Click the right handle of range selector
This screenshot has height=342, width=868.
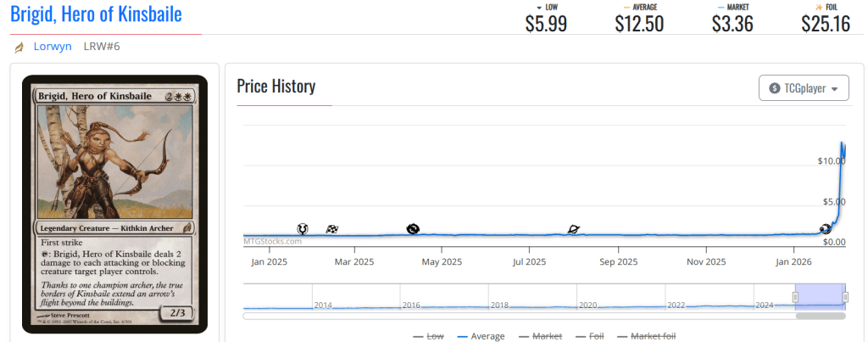845,297
